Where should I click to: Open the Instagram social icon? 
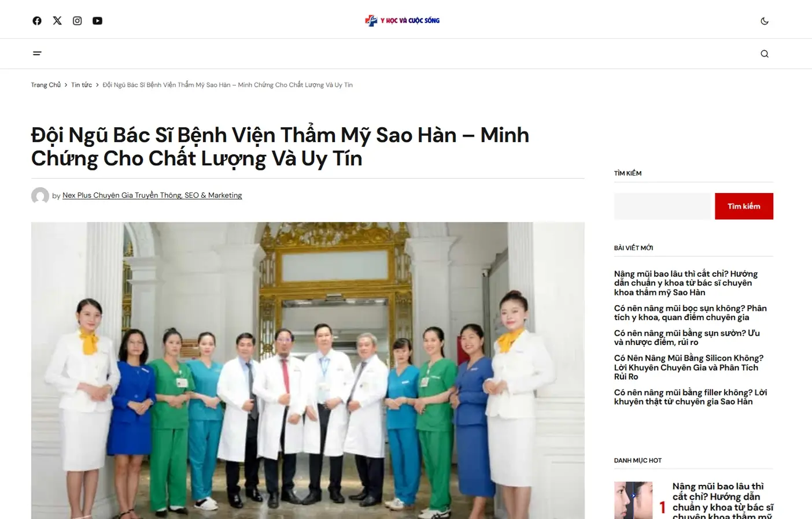pyautogui.click(x=77, y=21)
